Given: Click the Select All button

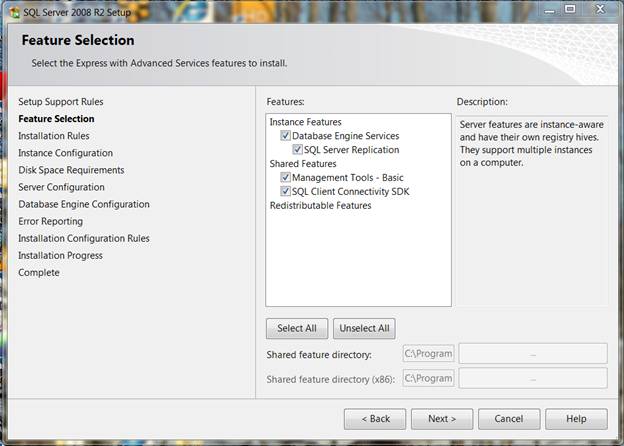Looking at the screenshot, I should click(x=297, y=328).
